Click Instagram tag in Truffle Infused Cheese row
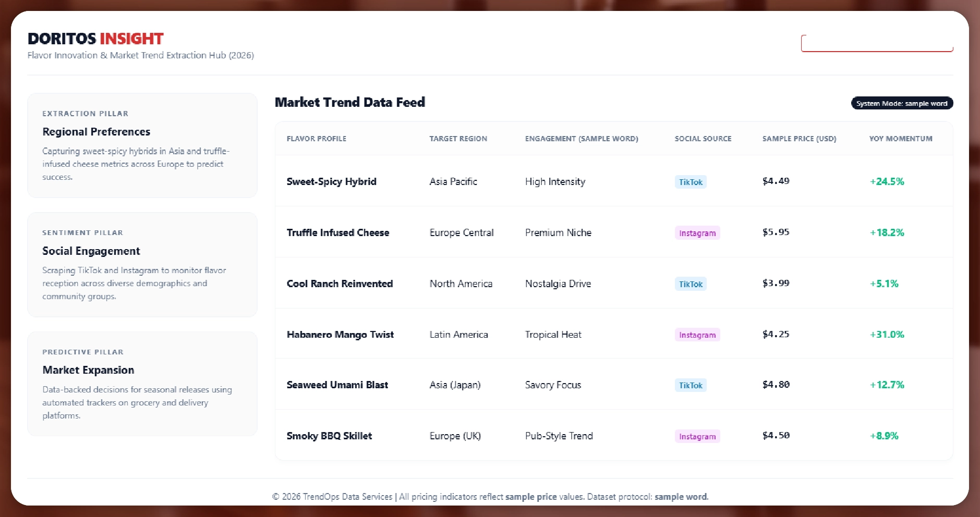The image size is (980, 517). (697, 233)
